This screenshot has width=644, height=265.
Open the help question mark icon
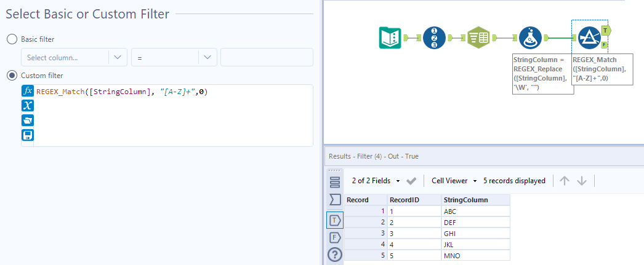335,255
